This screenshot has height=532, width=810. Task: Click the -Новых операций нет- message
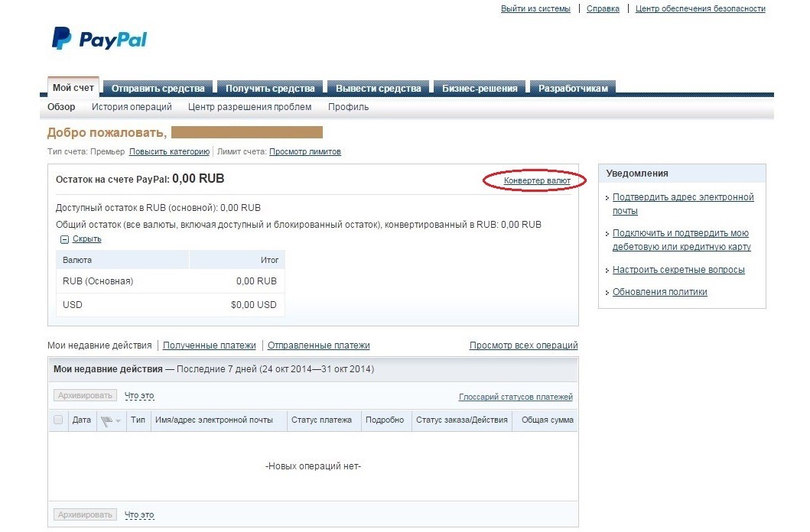[313, 466]
